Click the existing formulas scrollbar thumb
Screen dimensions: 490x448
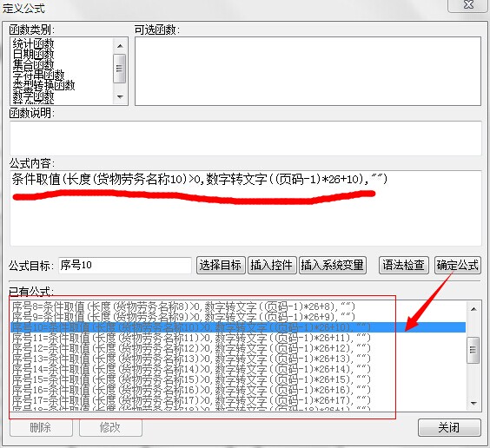pyautogui.click(x=473, y=350)
